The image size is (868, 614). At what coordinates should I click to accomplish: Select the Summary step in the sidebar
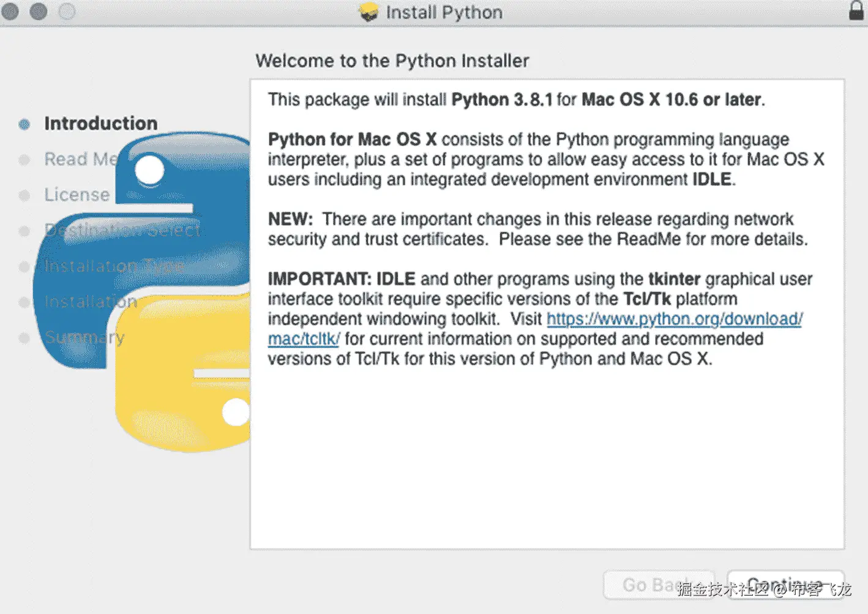[x=84, y=337]
